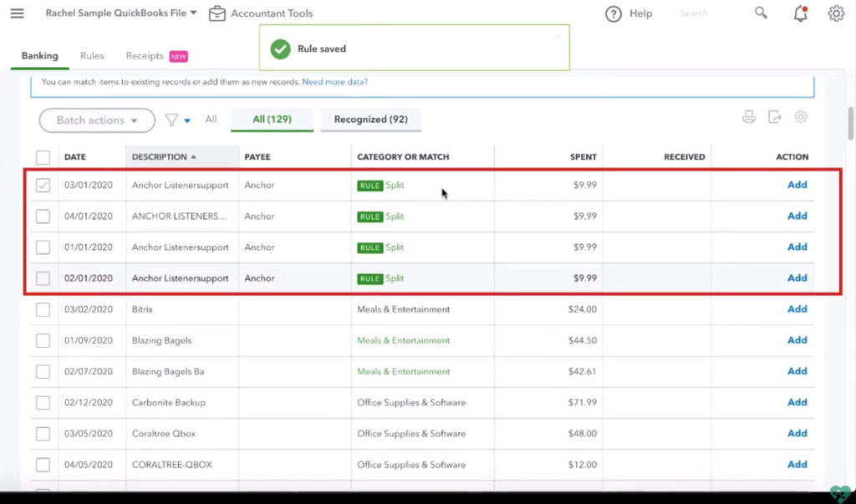The image size is (856, 504).
Task: Expand the Batch actions dropdown
Action: point(97,120)
